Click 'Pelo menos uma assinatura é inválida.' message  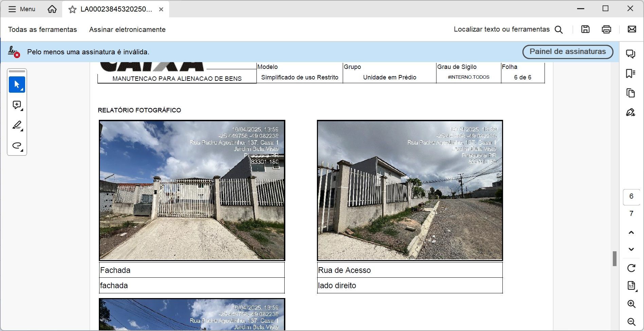pyautogui.click(x=88, y=52)
